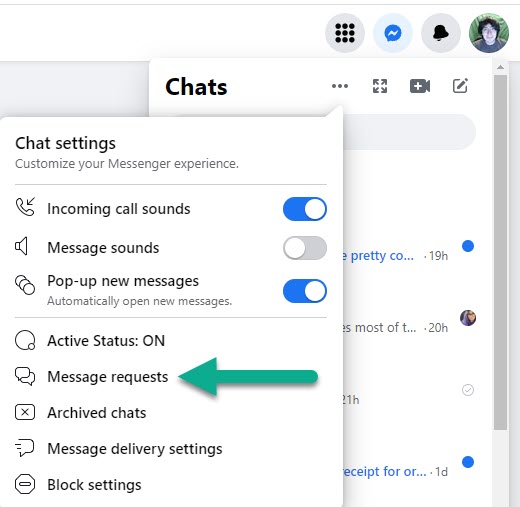The width and height of the screenshot is (520, 507).
Task: Click 'Automatically open new messages.' subtitle
Action: pos(140,301)
